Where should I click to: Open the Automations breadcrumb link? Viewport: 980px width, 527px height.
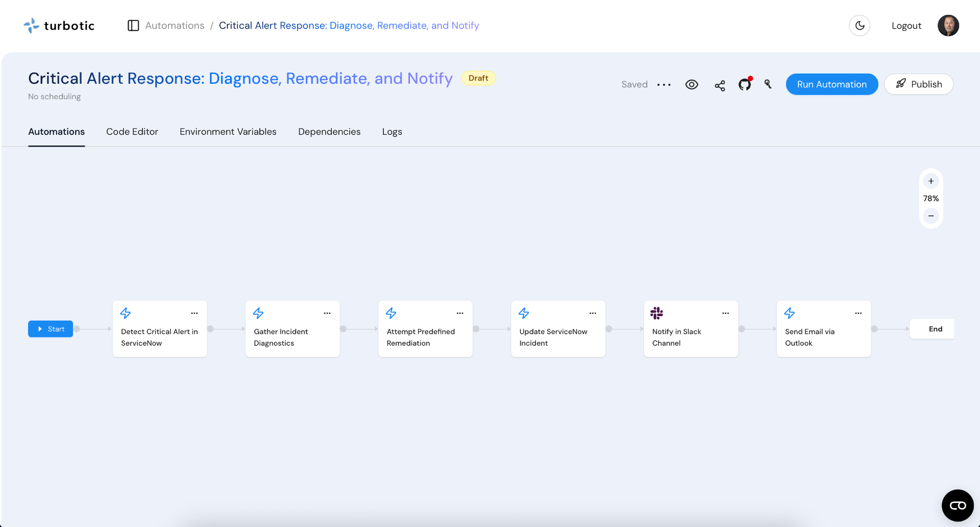pyautogui.click(x=175, y=26)
